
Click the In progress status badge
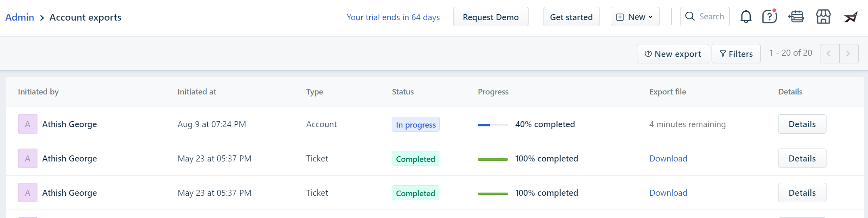pos(416,124)
